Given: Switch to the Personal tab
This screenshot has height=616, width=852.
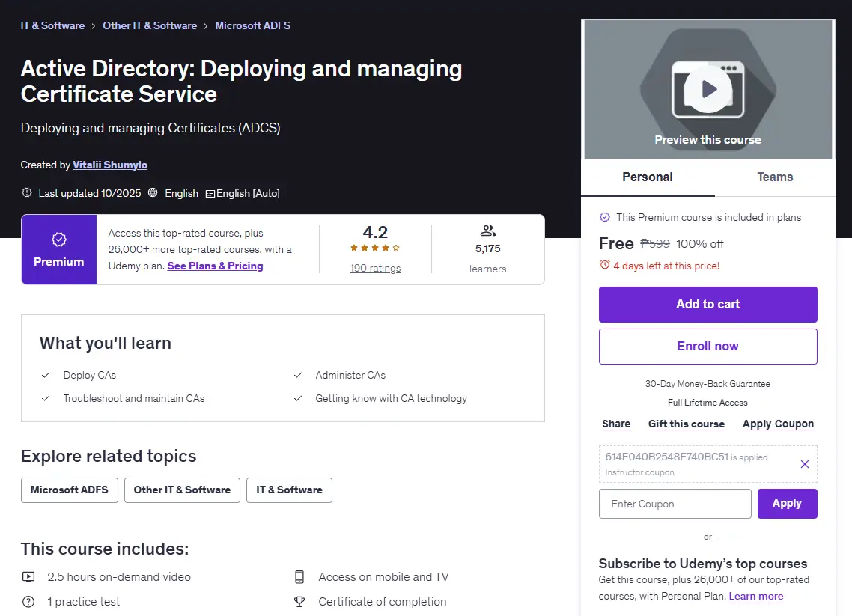Looking at the screenshot, I should point(647,177).
